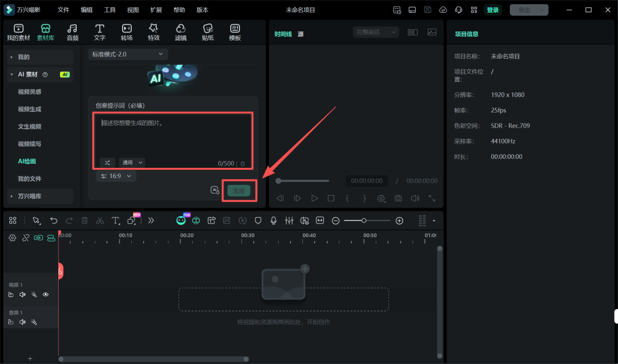Click the undo arrow in timeline toolbar
The width and height of the screenshot is (618, 364).
click(x=54, y=220)
